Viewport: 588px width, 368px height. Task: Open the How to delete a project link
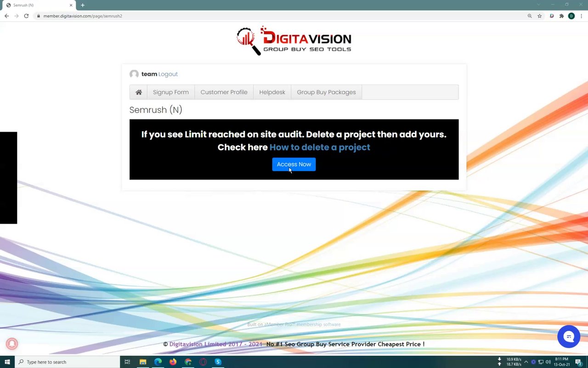pos(320,147)
